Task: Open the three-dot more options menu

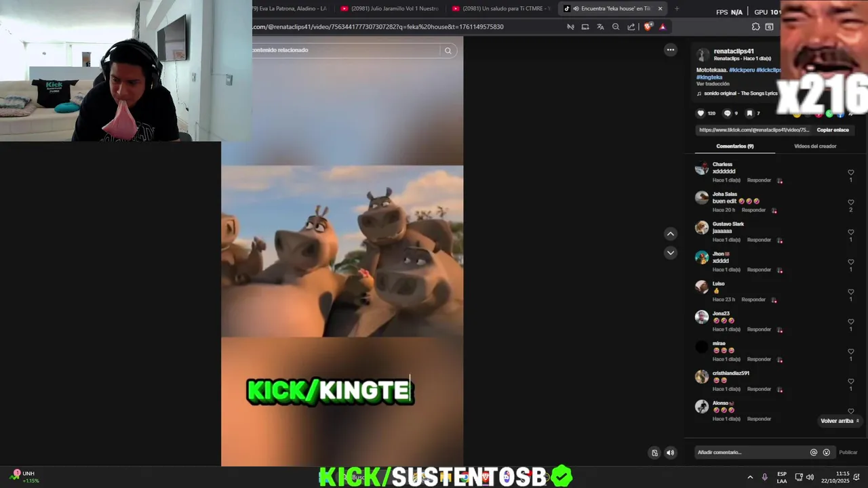Action: pos(670,49)
